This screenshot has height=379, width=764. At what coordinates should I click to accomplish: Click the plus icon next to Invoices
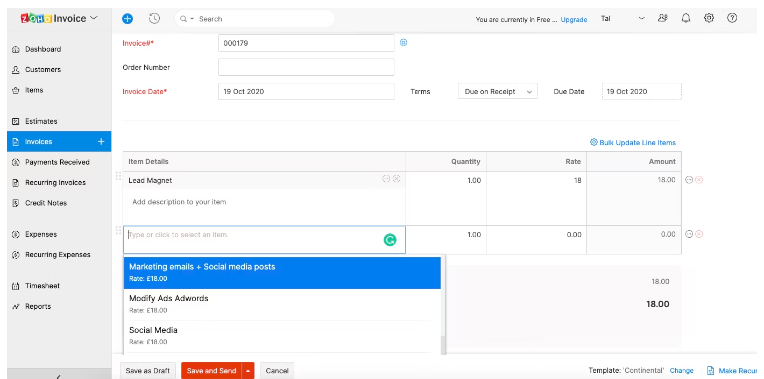(x=101, y=142)
